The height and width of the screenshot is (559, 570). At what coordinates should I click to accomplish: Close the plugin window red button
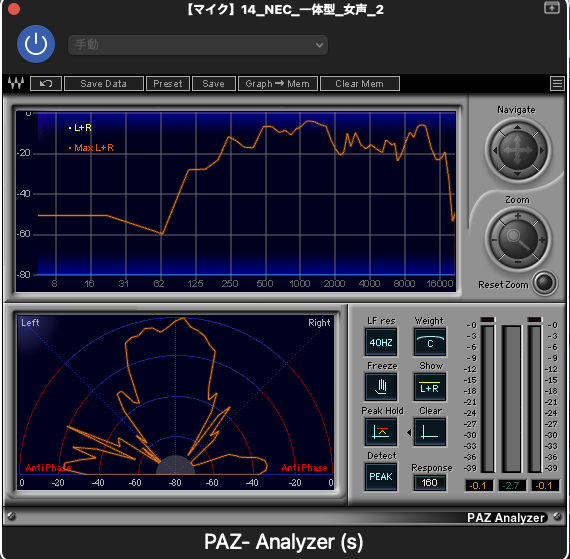point(14,9)
